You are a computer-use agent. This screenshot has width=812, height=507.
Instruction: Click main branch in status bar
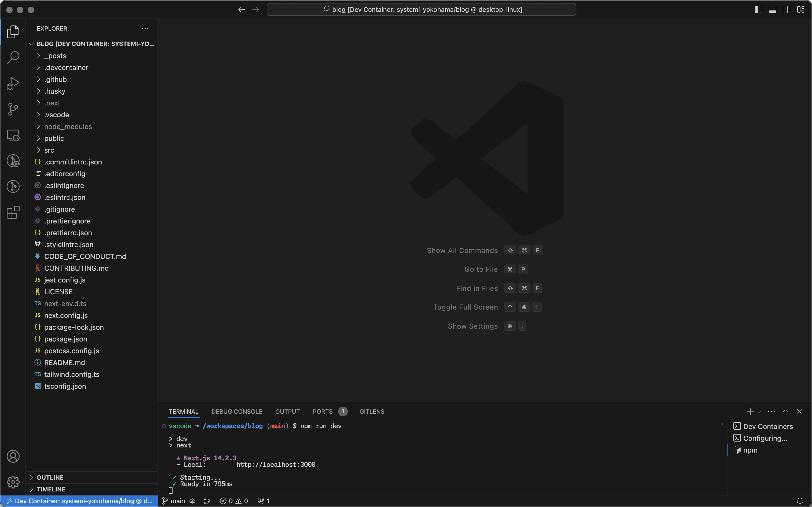(174, 501)
